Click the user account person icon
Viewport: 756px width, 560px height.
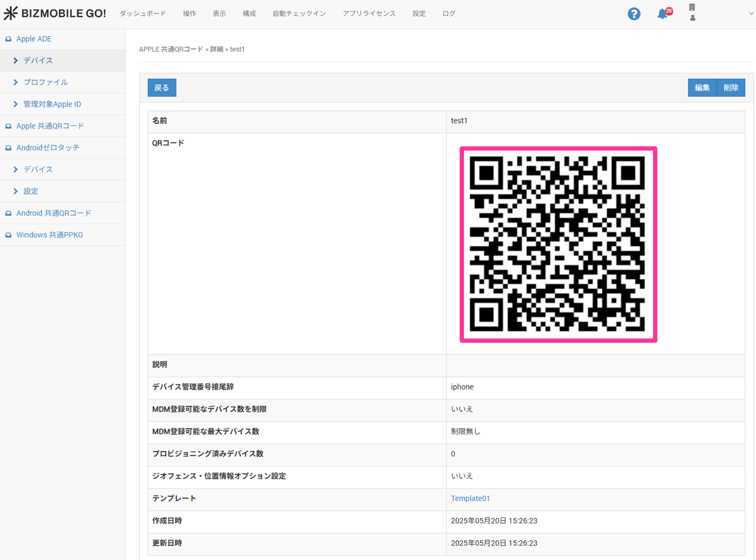pos(692,18)
